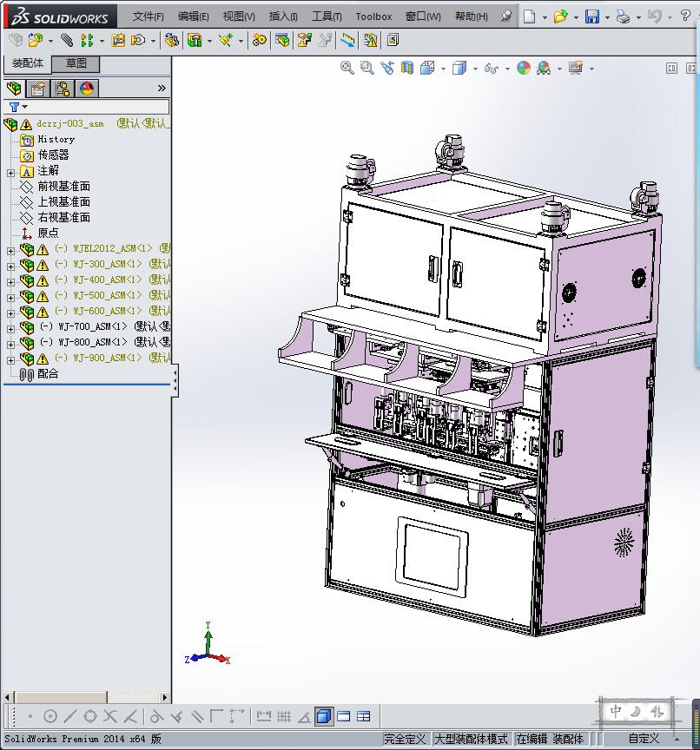The height and width of the screenshot is (750, 700).
Task: Expand the 注解 tree node
Action: [10, 173]
